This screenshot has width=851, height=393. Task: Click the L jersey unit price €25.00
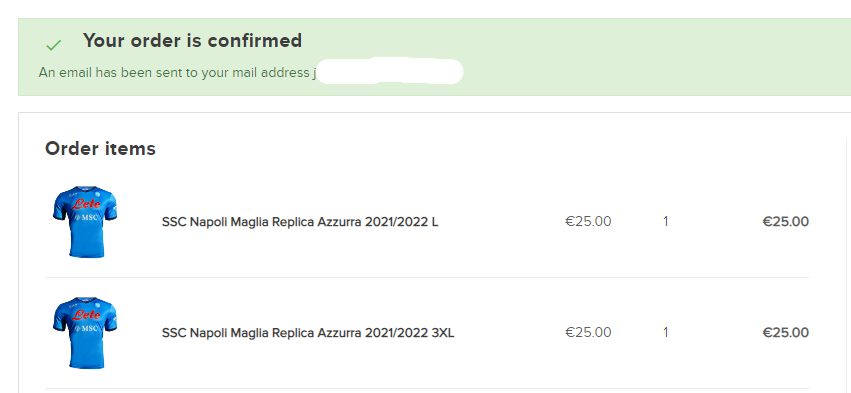(x=588, y=221)
